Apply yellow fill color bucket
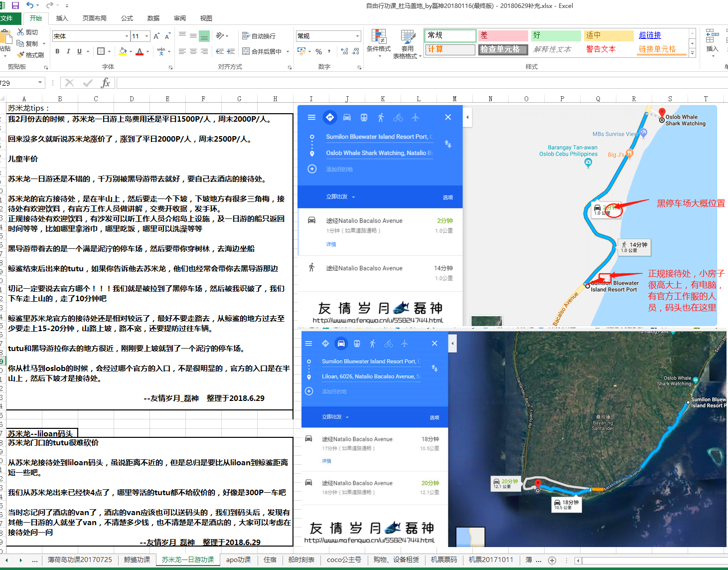 (123, 51)
